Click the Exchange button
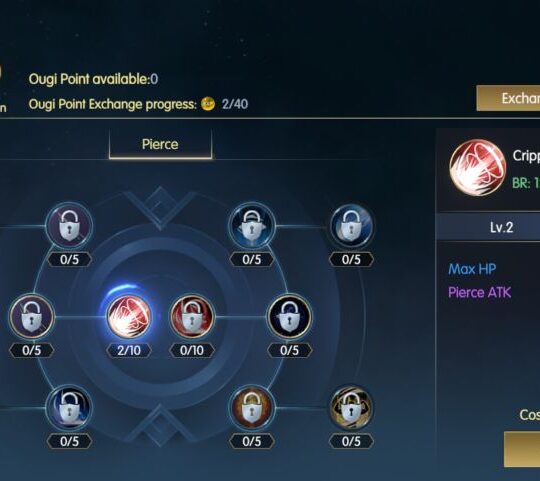This screenshot has width=540, height=481. tap(508, 98)
